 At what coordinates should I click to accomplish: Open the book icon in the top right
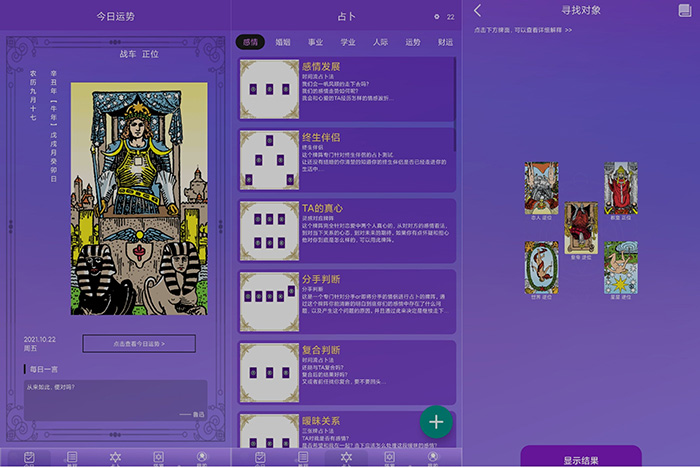click(x=684, y=11)
